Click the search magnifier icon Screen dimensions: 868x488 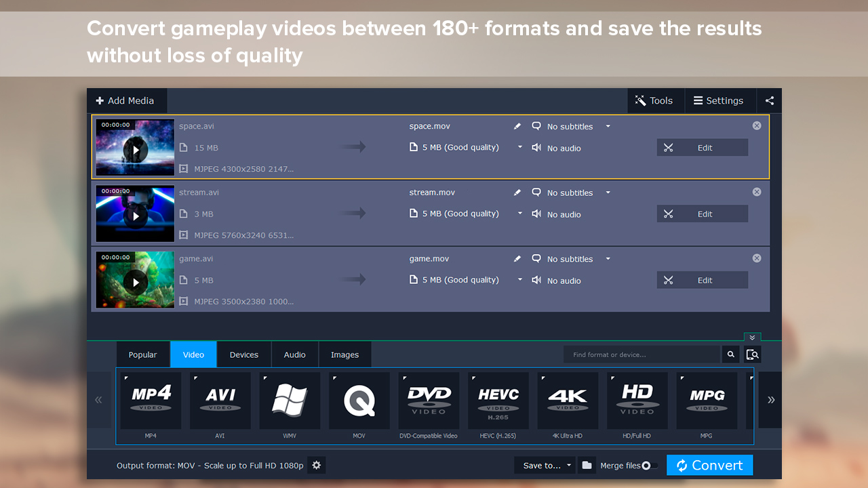(x=730, y=354)
